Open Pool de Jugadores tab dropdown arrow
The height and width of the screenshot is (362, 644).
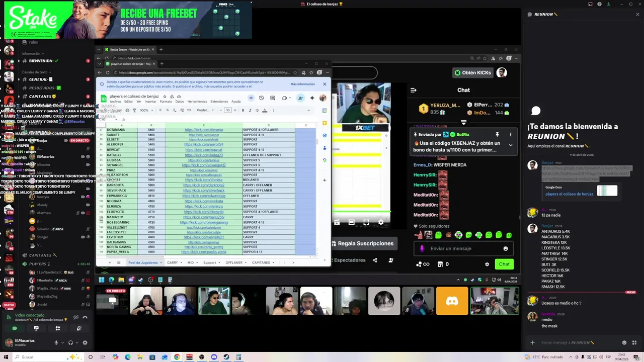point(161,262)
